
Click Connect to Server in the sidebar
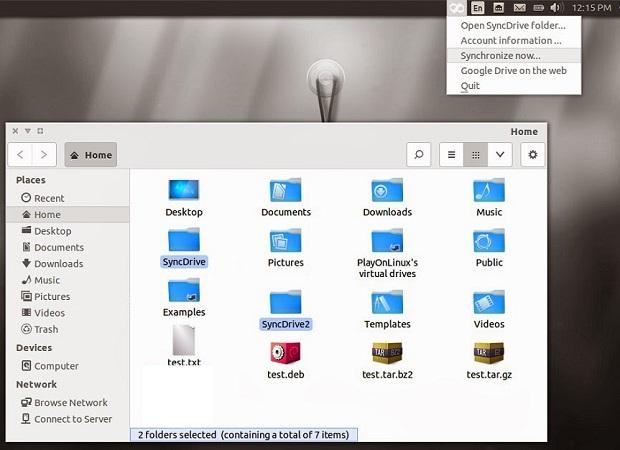coord(68,419)
